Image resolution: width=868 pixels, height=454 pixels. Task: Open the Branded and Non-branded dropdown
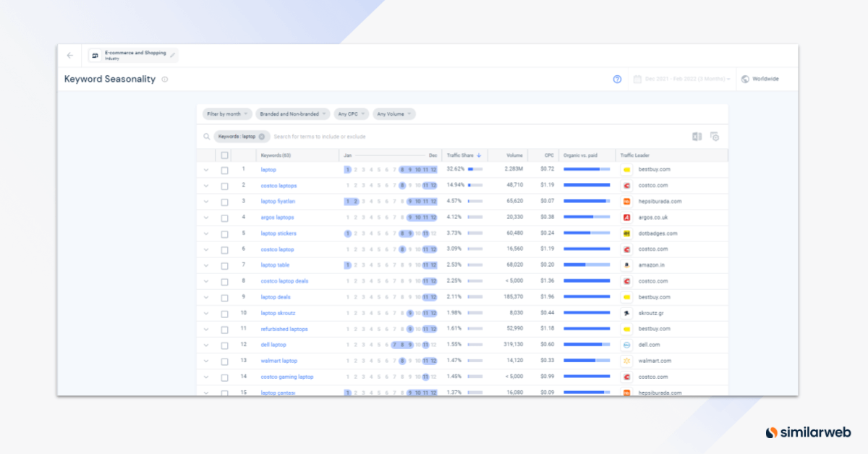[293, 113]
